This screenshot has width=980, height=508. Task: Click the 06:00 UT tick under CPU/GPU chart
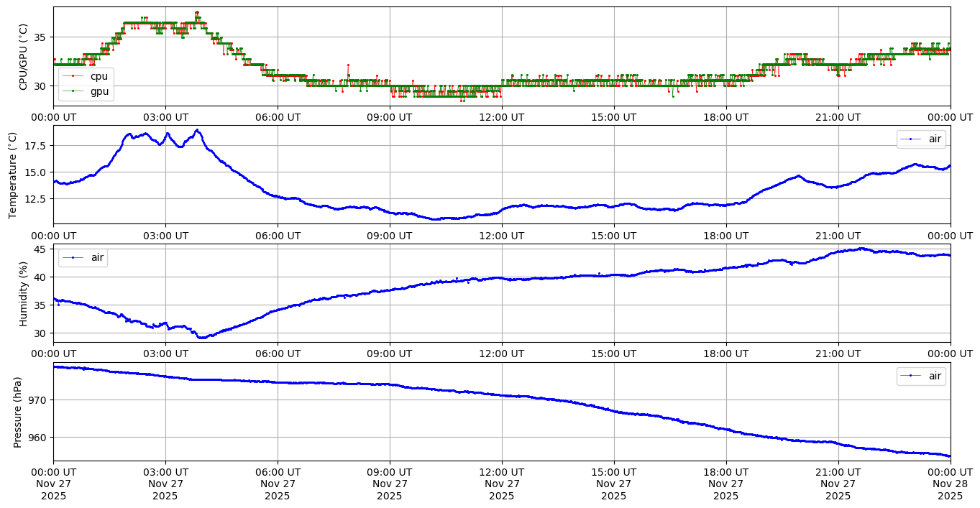pos(277,117)
